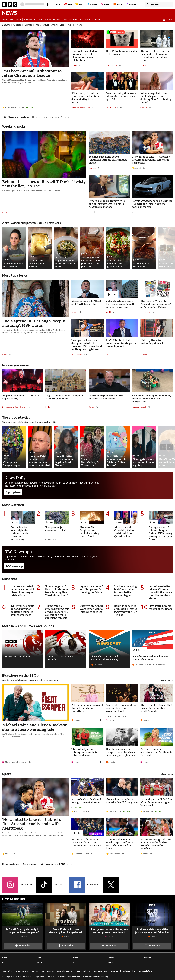Add Two Weeks in August to Watchlist
Image resolution: width=175 pixels, height=980 pixels.
pos(109,945)
